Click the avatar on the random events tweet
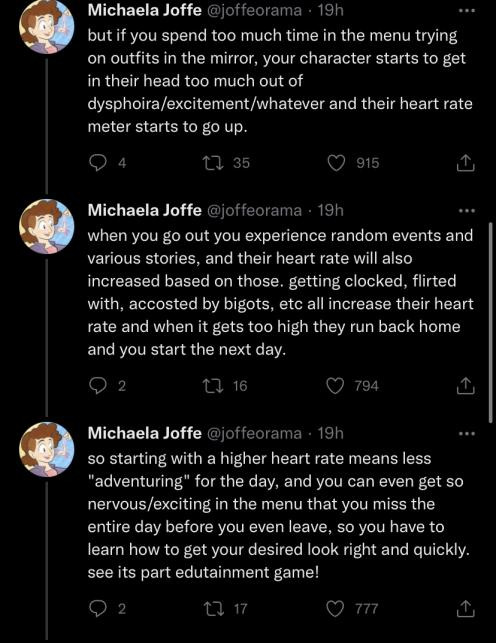Image resolution: width=496 pixels, height=643 pixels. point(47,226)
